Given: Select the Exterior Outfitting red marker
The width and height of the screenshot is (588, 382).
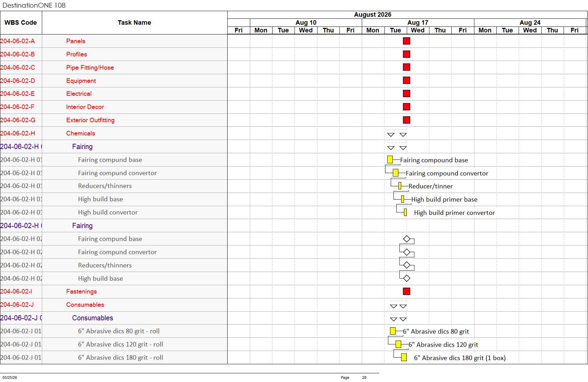Looking at the screenshot, I should coord(406,120).
